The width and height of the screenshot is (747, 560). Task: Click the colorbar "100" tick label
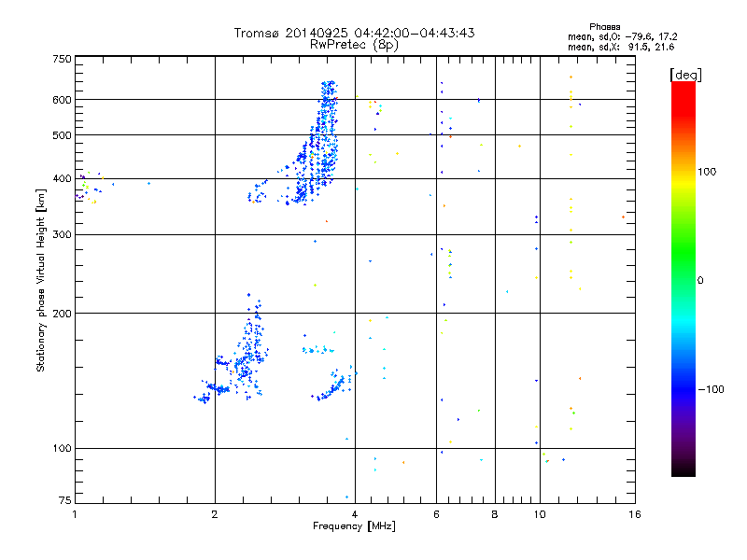click(707, 172)
